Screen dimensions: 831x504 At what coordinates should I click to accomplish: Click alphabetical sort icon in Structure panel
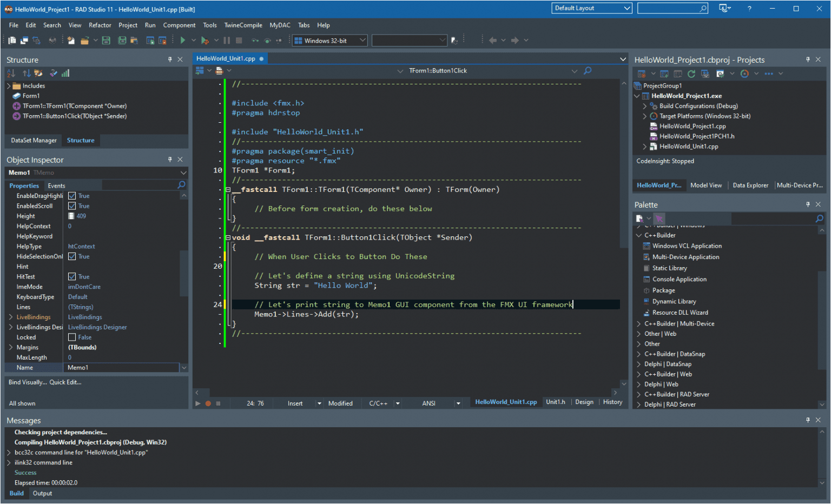(11, 73)
